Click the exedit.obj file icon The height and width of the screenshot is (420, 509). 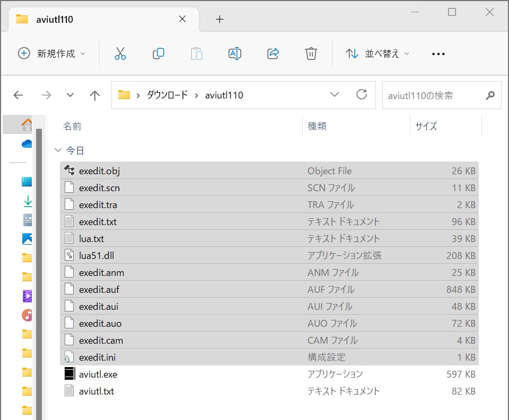[69, 170]
